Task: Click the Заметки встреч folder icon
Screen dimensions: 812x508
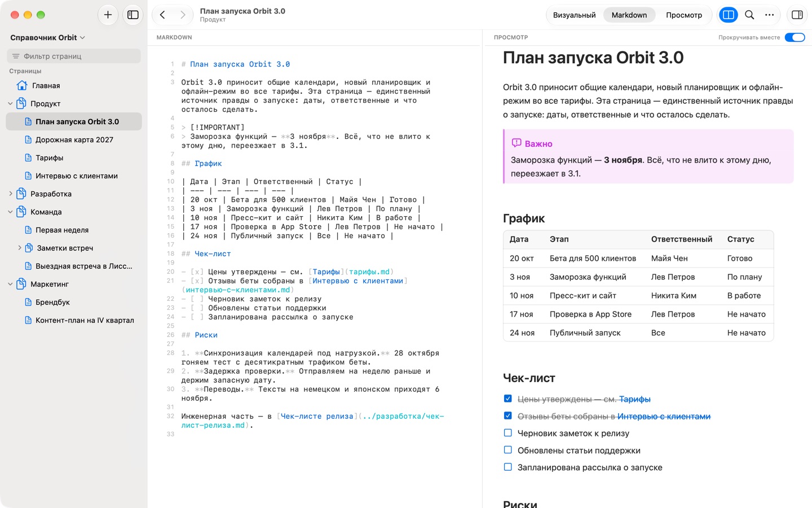Action: (29, 248)
